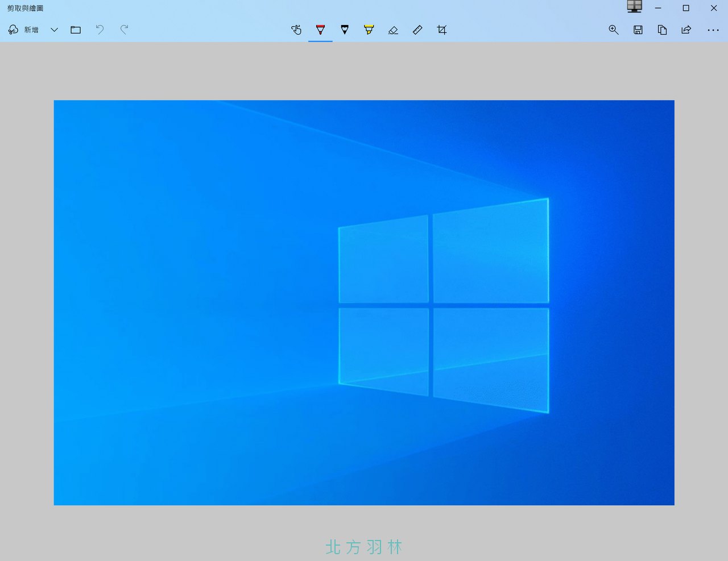Screen dimensions: 728x561
Task: Select the red ballpoint pen tool
Action: (320, 30)
